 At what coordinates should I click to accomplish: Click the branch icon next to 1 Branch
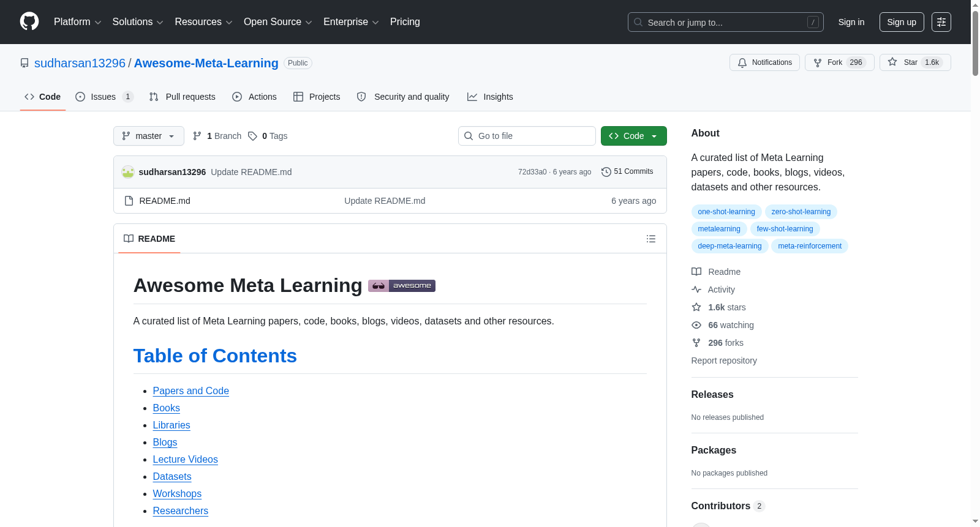(x=197, y=136)
